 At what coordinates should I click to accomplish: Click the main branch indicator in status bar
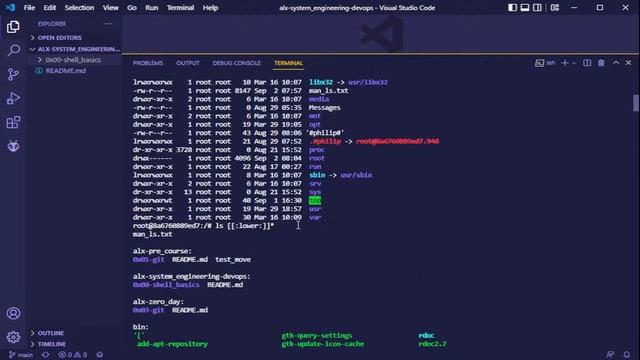click(x=21, y=355)
